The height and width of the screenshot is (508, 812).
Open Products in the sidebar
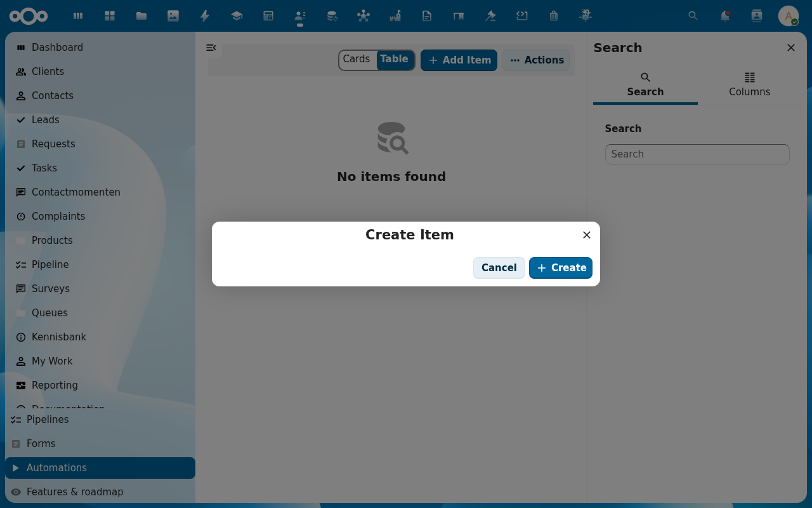(100, 241)
